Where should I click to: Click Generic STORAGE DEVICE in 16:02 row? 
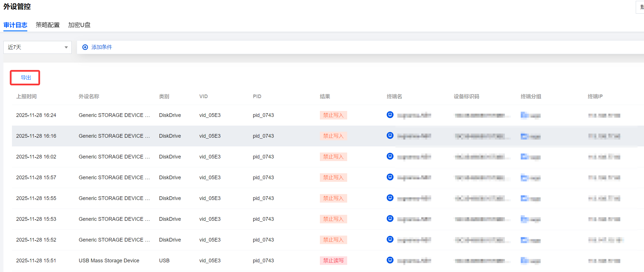click(x=114, y=157)
